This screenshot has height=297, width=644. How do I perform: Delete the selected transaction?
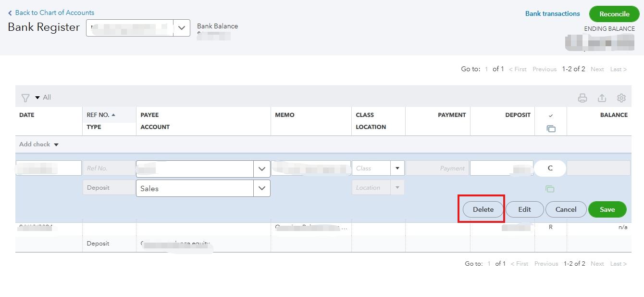point(483,209)
